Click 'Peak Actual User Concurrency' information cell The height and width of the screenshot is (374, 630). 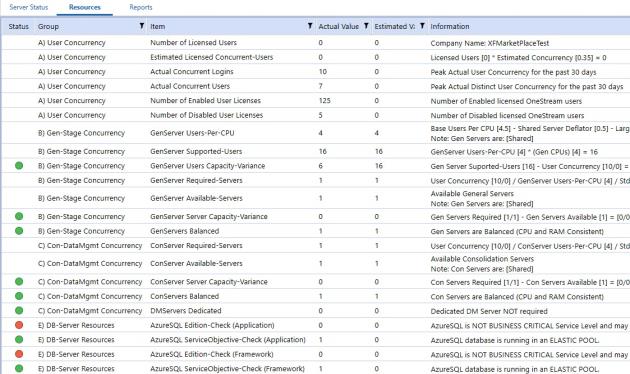(513, 72)
